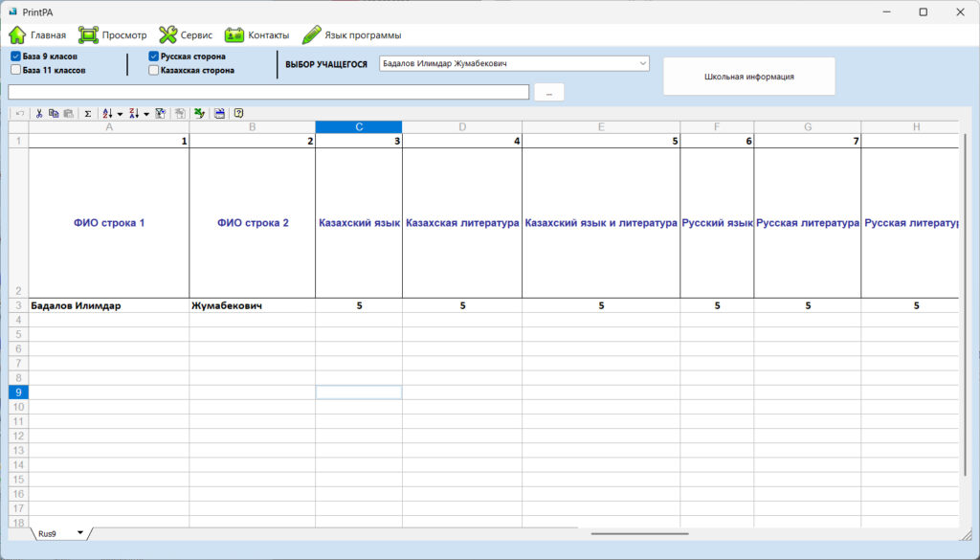The image size is (980, 560).
Task: Open the Контакты menu
Action: 256,35
